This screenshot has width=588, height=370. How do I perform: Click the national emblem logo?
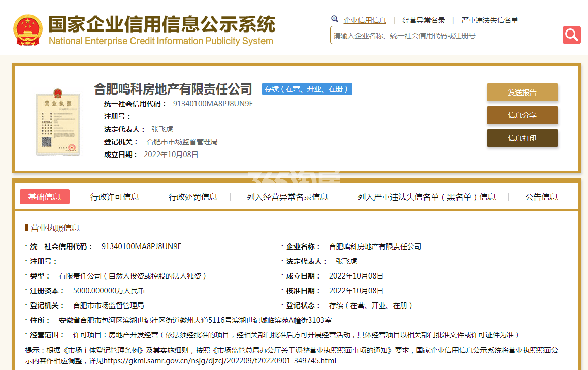click(x=28, y=29)
